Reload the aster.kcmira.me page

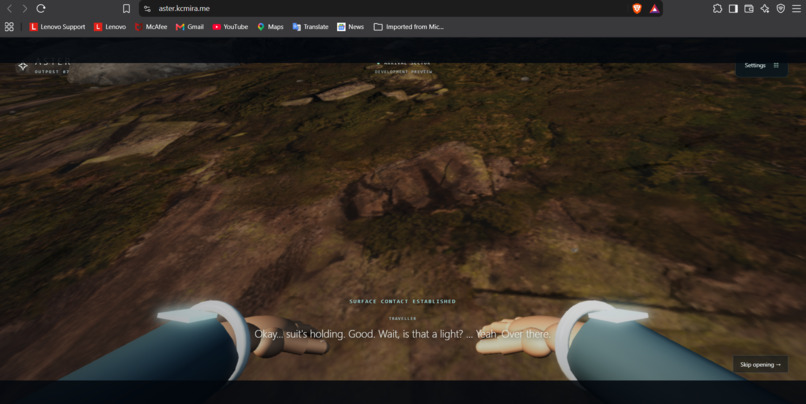point(41,8)
